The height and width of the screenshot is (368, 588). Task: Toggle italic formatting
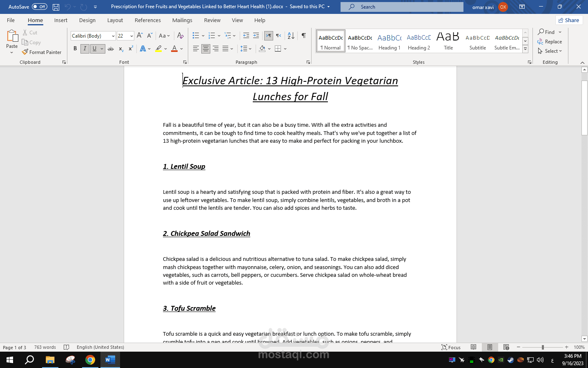tap(85, 49)
